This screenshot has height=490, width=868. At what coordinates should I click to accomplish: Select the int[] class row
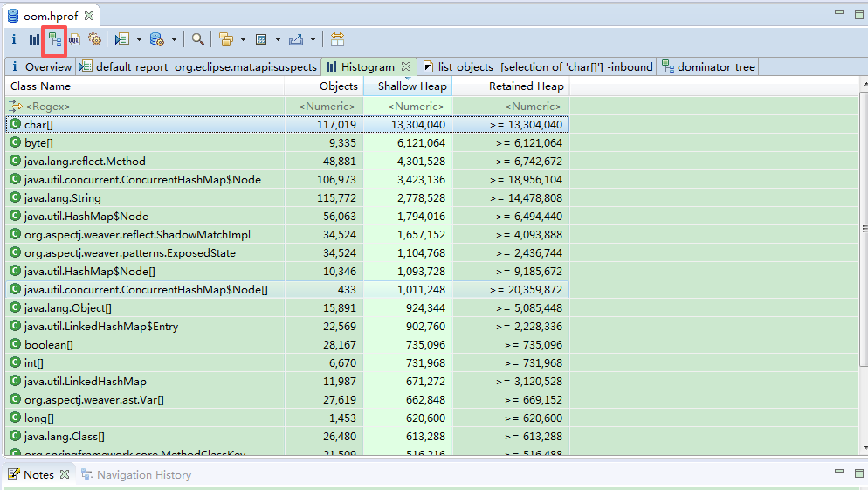click(287, 362)
